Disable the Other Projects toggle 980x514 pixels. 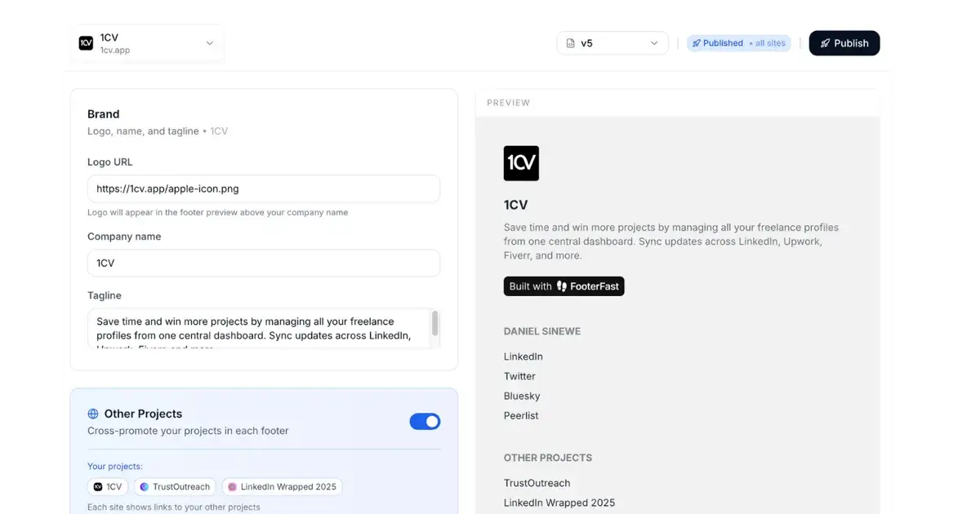[x=425, y=421]
